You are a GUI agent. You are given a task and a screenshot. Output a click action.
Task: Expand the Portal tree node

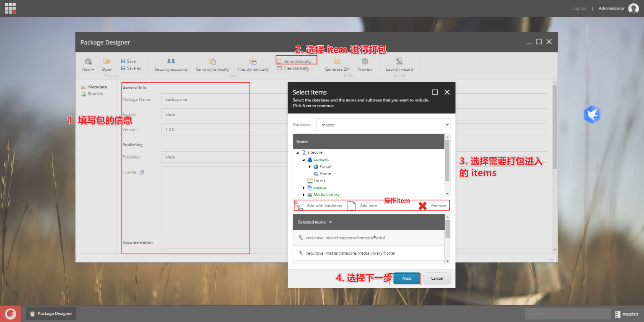[x=310, y=167]
